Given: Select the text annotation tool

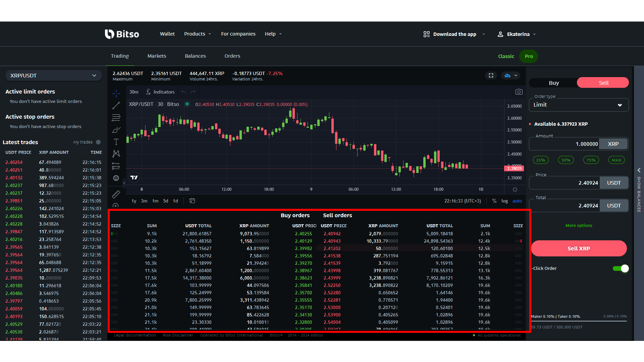Looking at the screenshot, I should pos(116,142).
